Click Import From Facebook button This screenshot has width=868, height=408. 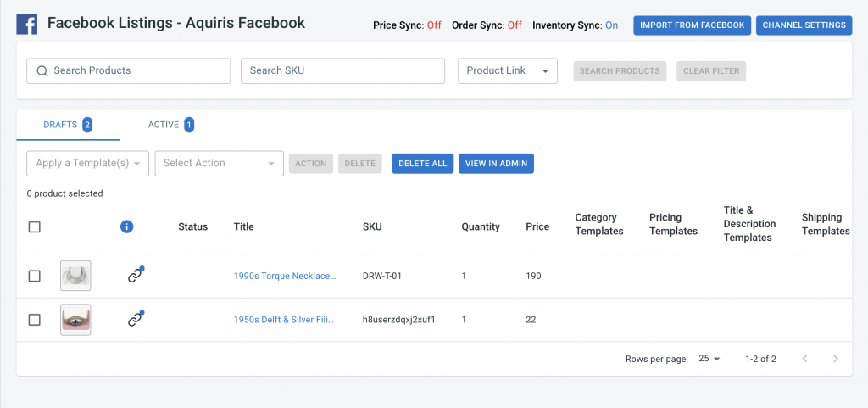[692, 25]
